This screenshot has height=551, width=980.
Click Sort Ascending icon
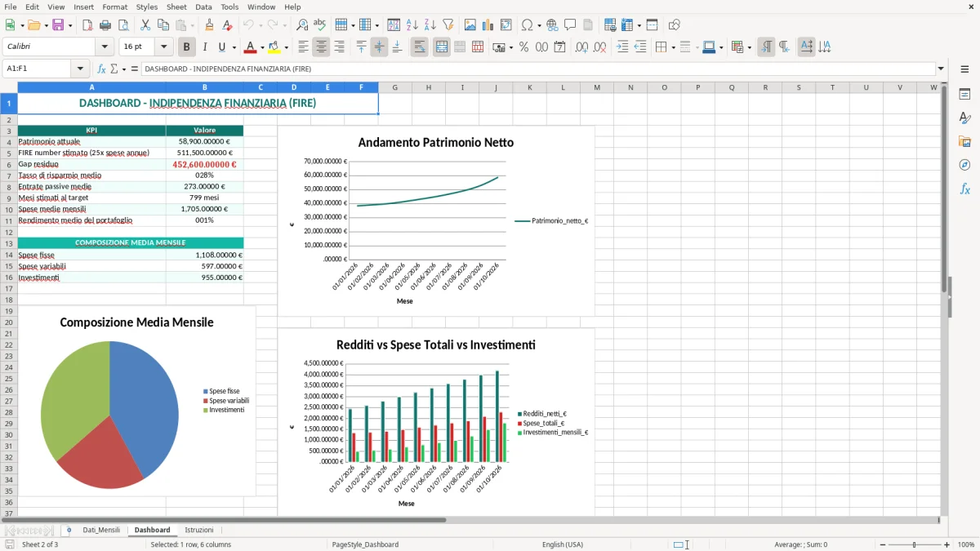click(x=412, y=25)
